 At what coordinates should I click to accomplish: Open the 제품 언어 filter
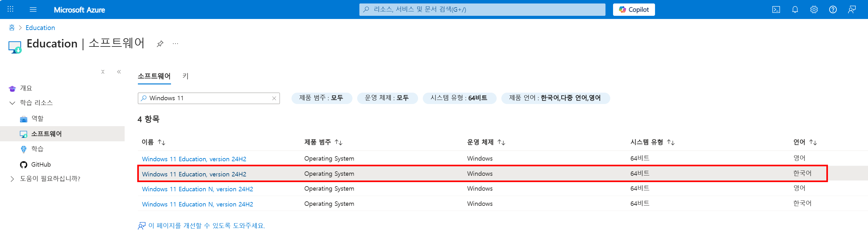pos(555,98)
